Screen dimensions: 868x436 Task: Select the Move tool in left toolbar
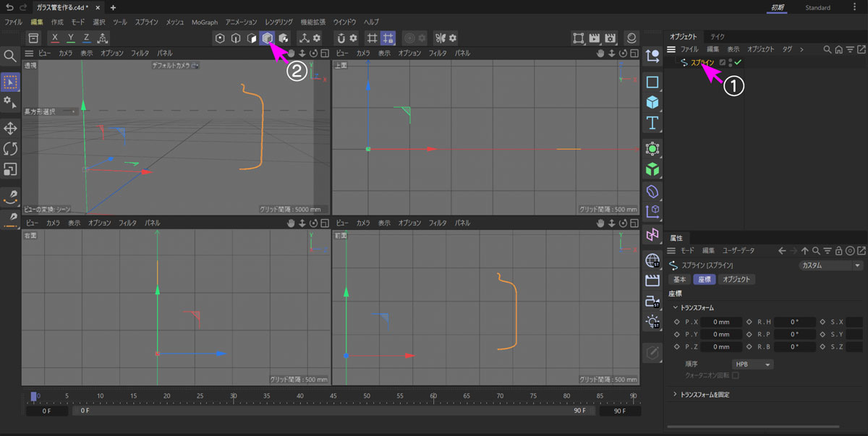click(x=11, y=129)
